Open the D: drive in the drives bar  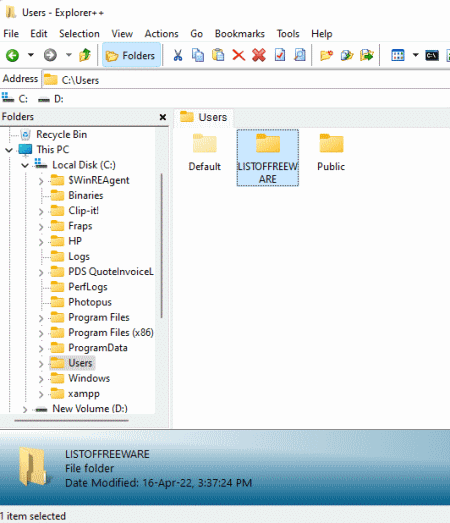tap(51, 99)
